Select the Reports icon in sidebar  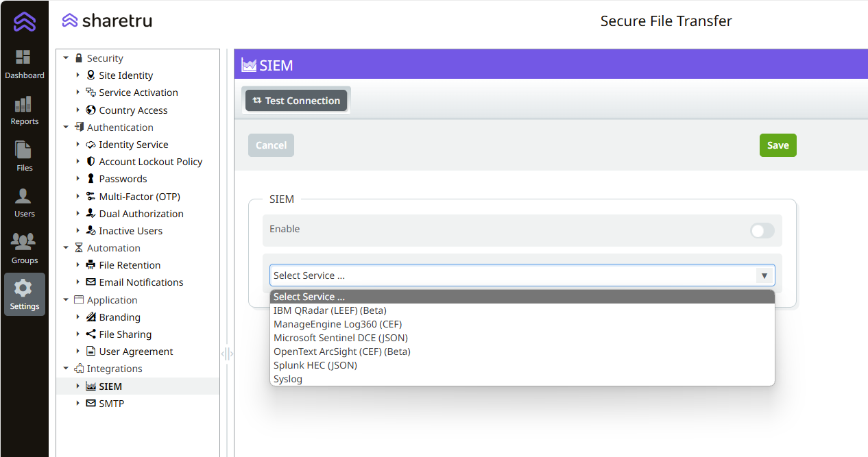tap(24, 110)
